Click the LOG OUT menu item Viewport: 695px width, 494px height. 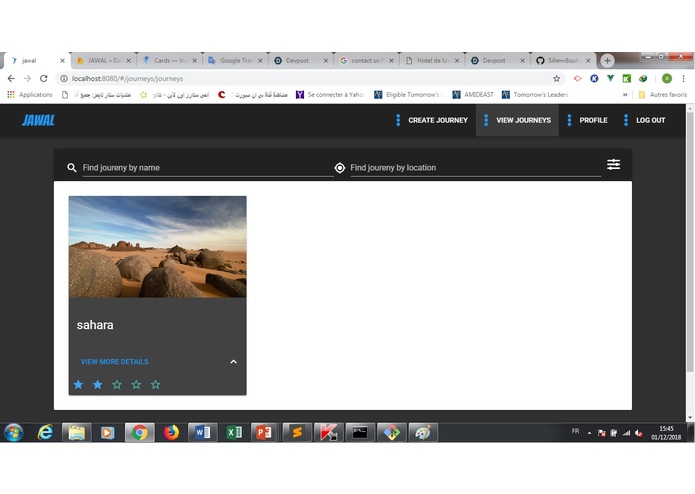coord(645,120)
